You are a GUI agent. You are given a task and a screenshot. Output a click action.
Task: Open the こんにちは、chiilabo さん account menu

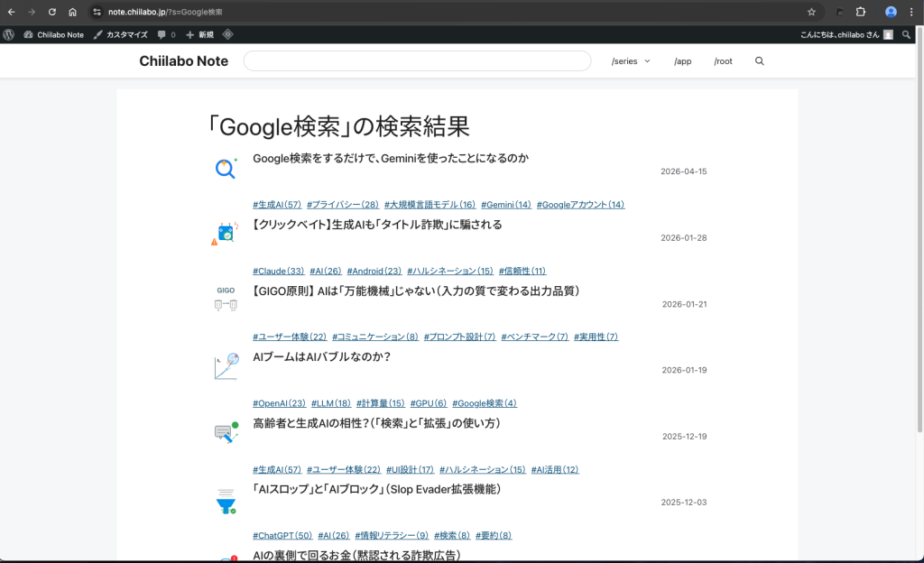pyautogui.click(x=846, y=35)
